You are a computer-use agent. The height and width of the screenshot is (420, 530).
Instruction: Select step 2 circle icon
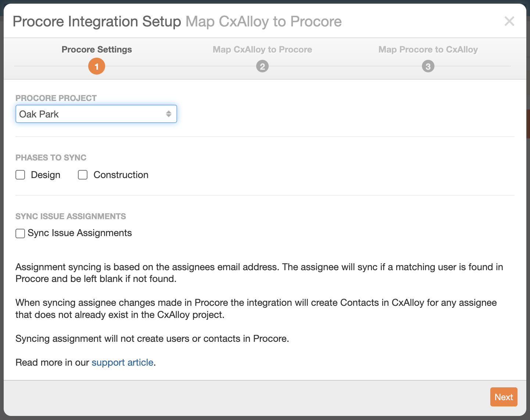262,66
